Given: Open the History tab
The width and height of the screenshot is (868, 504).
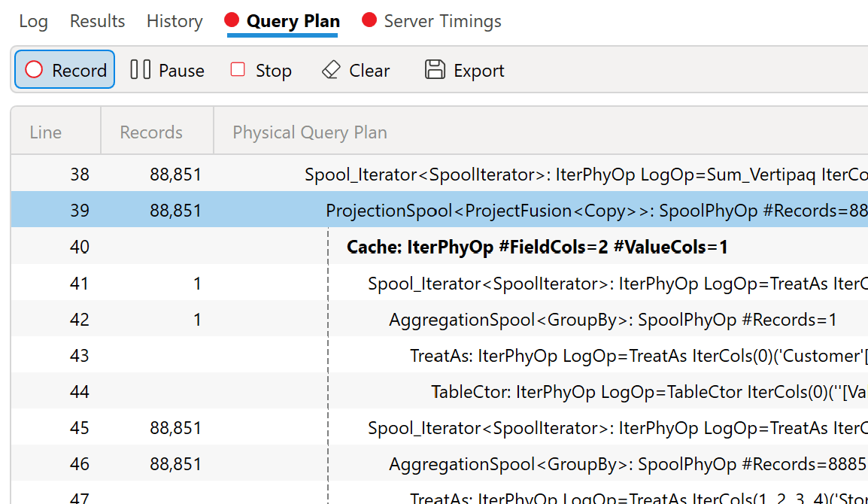Looking at the screenshot, I should tap(175, 21).
